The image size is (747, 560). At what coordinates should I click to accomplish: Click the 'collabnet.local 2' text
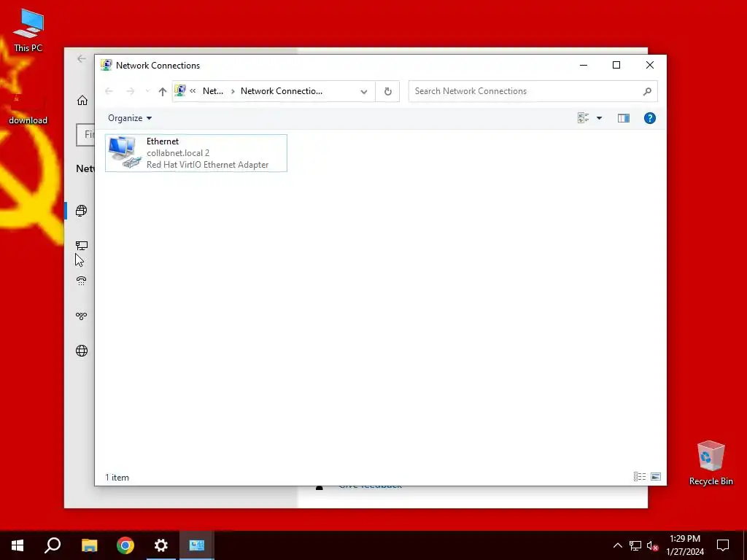click(178, 153)
